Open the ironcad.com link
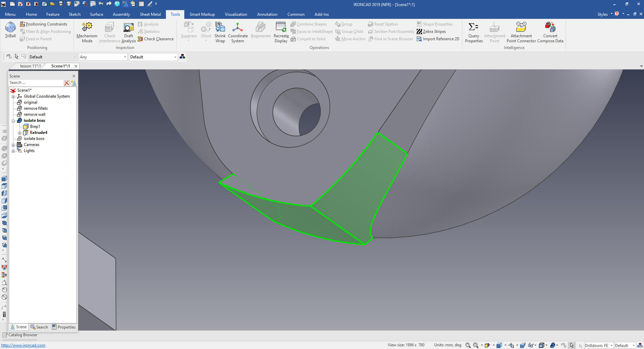Viewport: 644px width, 349px height. [23, 345]
